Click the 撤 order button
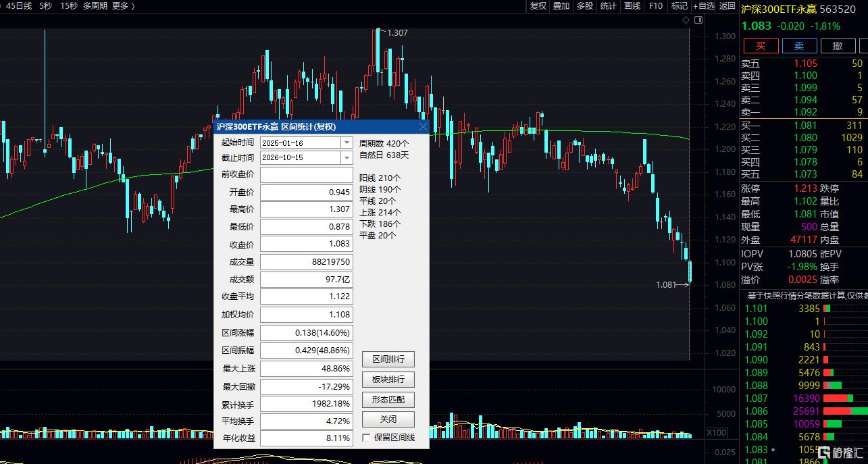Screen dimensions: 868x464 point(838,46)
